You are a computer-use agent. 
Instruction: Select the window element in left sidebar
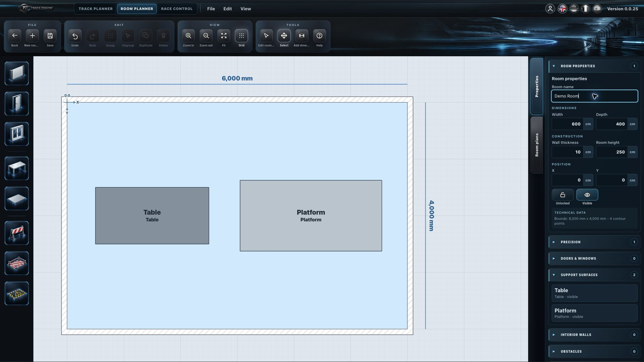coord(17,134)
